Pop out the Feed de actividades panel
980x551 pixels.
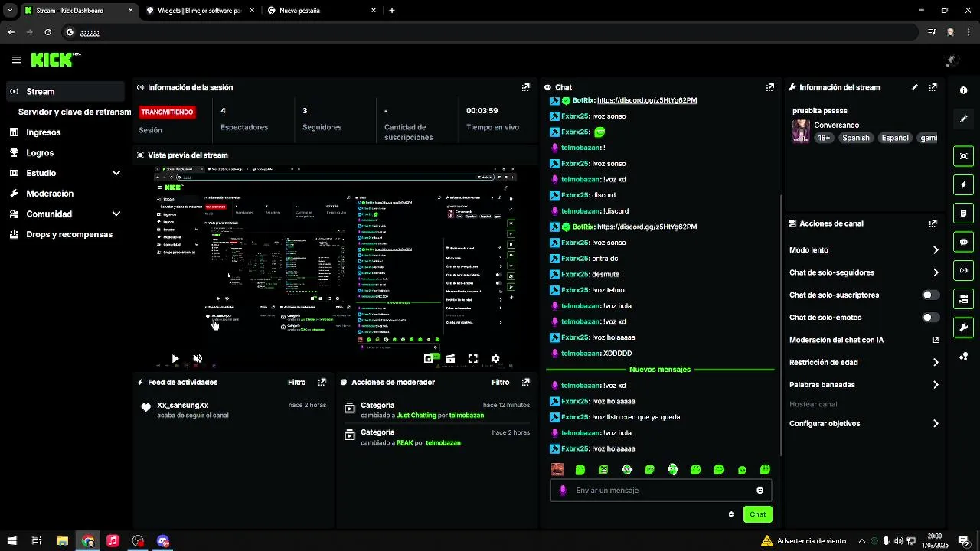pos(322,382)
